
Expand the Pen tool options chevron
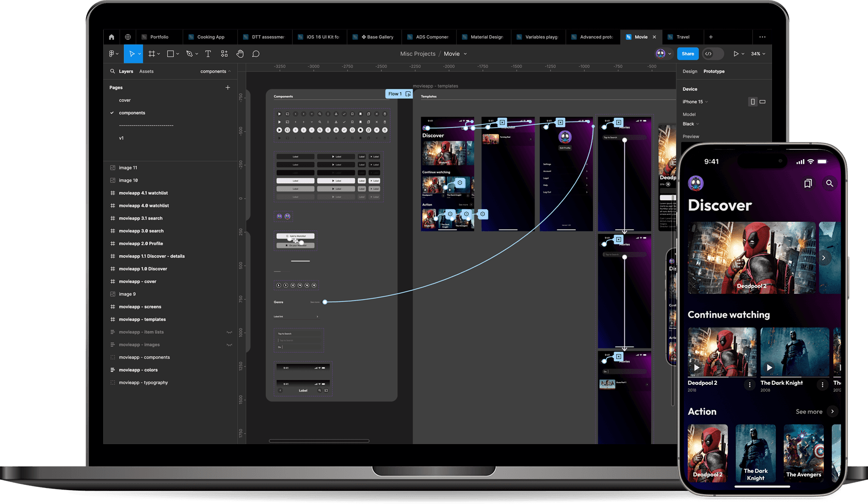[x=197, y=54]
